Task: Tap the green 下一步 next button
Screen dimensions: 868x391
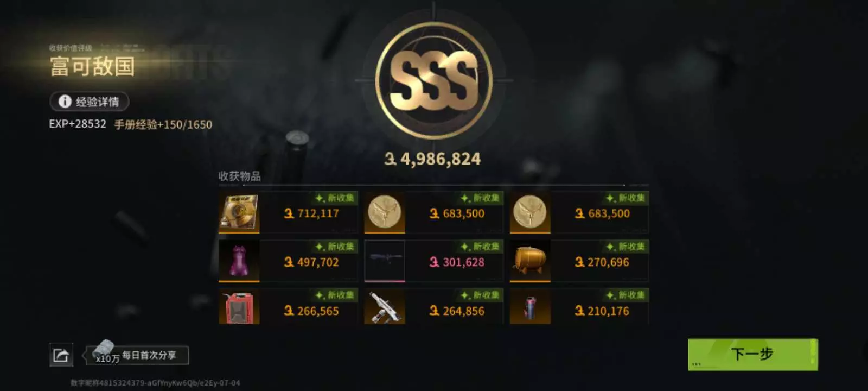Action: pyautogui.click(x=752, y=355)
